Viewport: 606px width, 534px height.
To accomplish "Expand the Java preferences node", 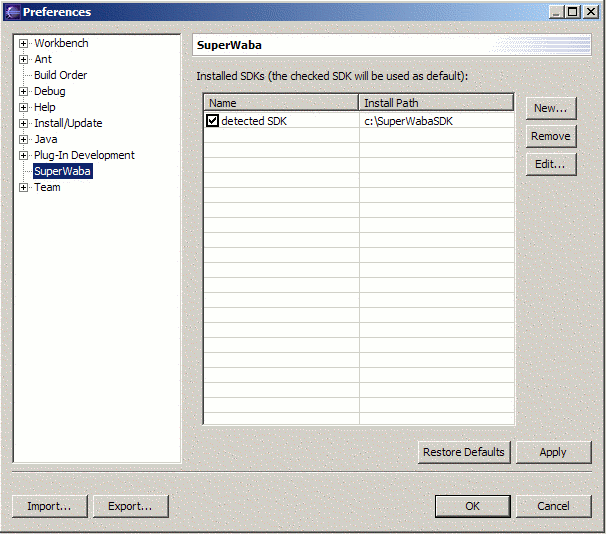I will [x=24, y=140].
